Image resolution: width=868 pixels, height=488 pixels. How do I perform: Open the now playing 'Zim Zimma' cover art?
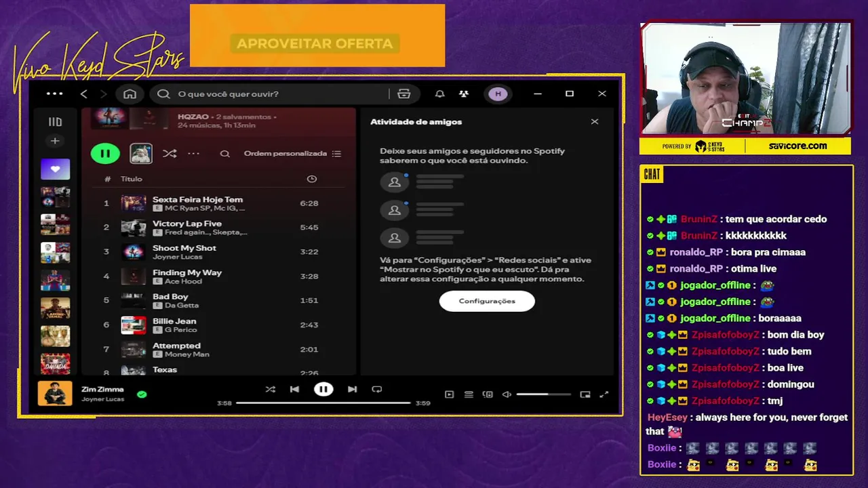[55, 393]
